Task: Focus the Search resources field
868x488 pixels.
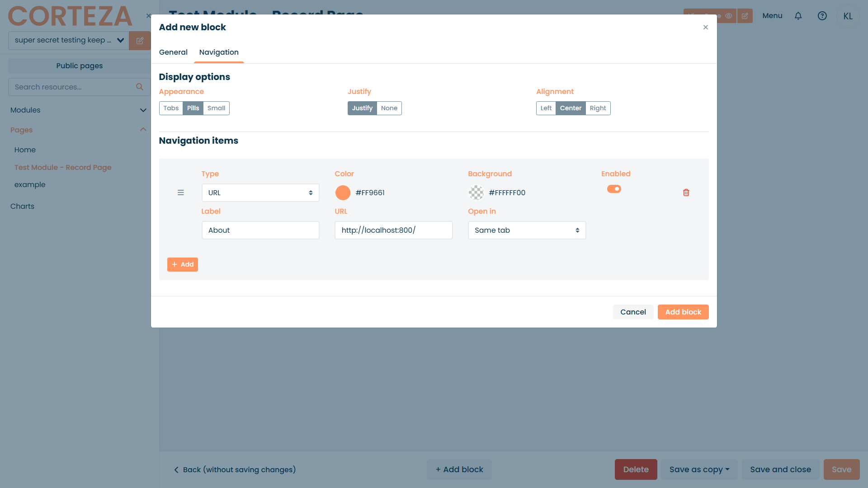Action: click(72, 87)
